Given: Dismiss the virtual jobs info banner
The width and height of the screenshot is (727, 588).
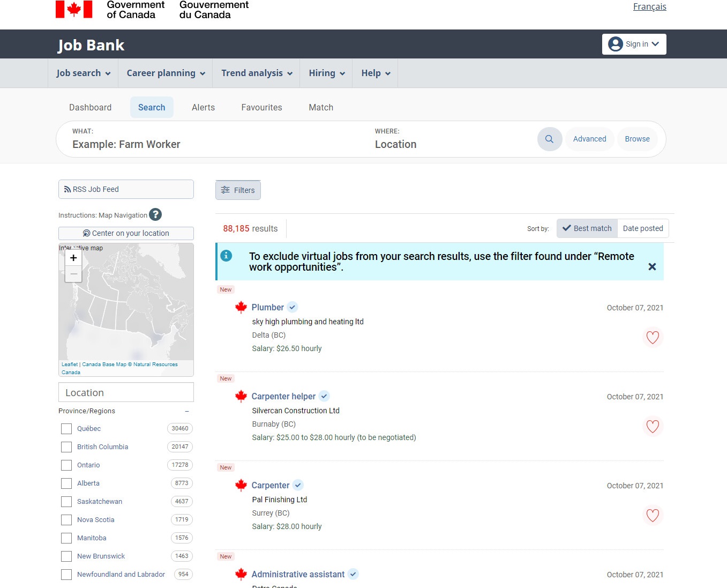Looking at the screenshot, I should tap(652, 267).
